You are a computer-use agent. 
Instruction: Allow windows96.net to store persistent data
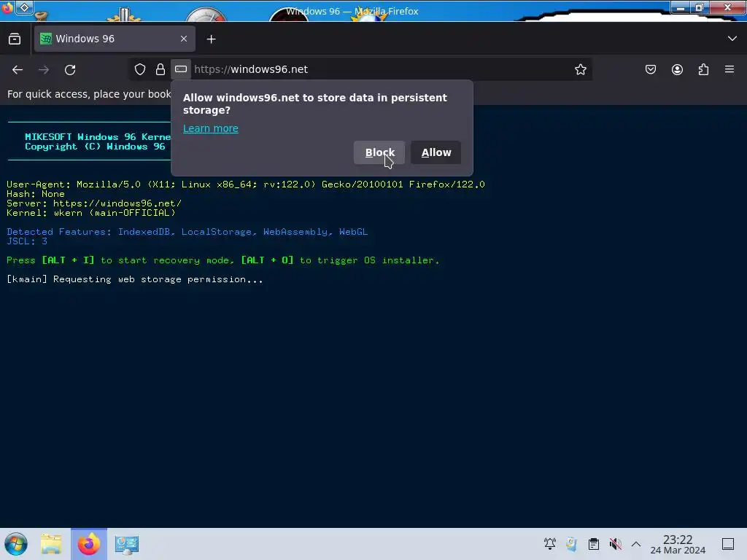pos(436,152)
